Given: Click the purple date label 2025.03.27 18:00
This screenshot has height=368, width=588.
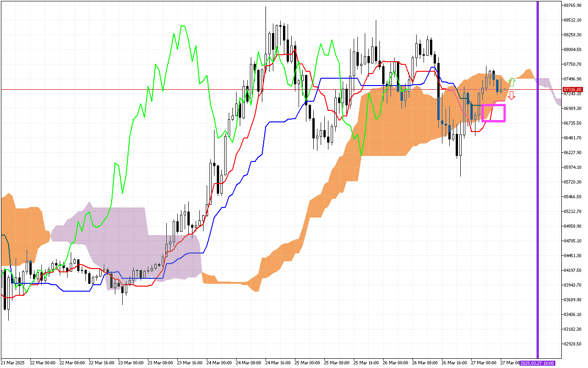Looking at the screenshot, I should tap(537, 363).
